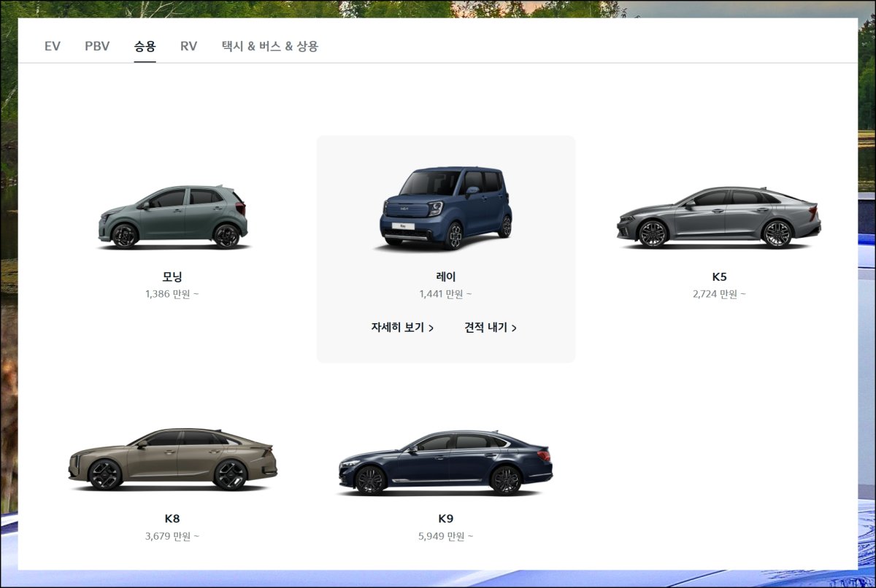Start 견적 내기 for the 레이
The height and width of the screenshot is (588, 876).
click(491, 328)
